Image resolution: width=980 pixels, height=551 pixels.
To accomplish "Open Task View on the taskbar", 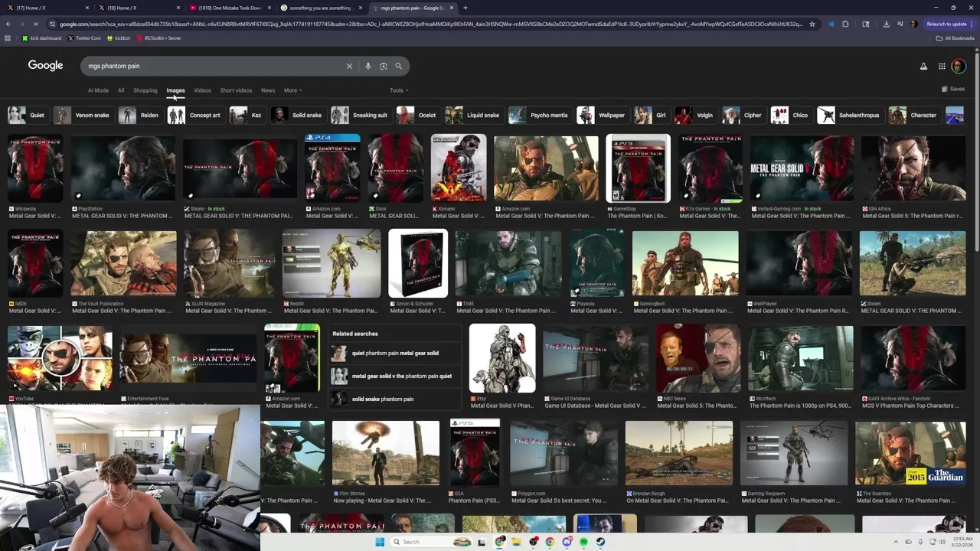I will 482,542.
